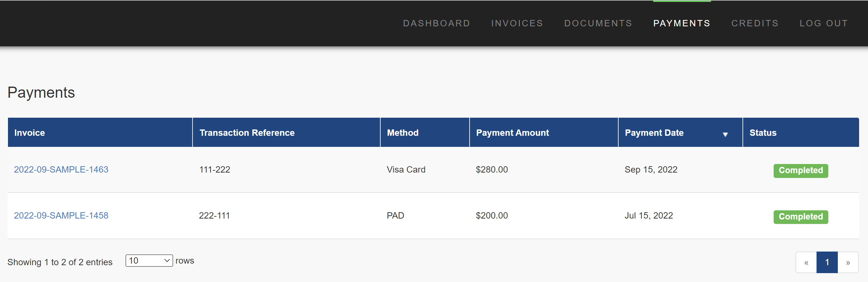Click Completed badge for Visa Card payment

pyautogui.click(x=801, y=171)
